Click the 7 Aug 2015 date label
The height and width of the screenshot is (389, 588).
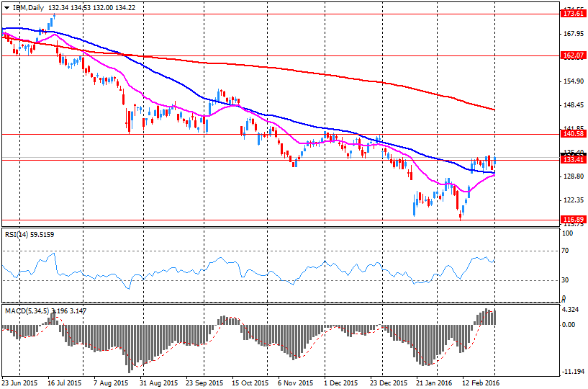tap(111, 383)
